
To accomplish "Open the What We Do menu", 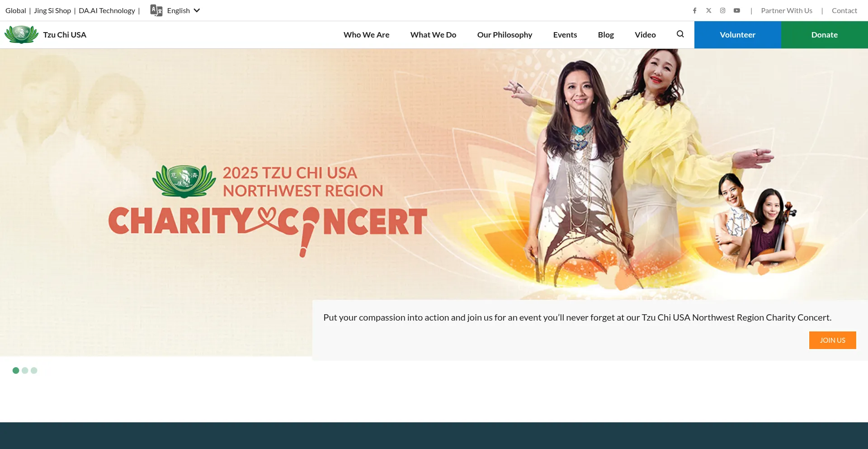I will pos(433,35).
